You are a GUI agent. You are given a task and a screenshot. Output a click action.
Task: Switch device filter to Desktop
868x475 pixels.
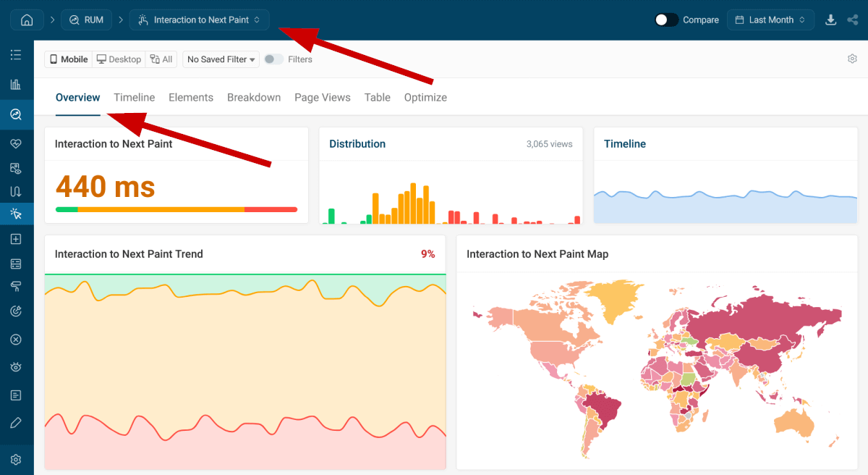point(118,59)
